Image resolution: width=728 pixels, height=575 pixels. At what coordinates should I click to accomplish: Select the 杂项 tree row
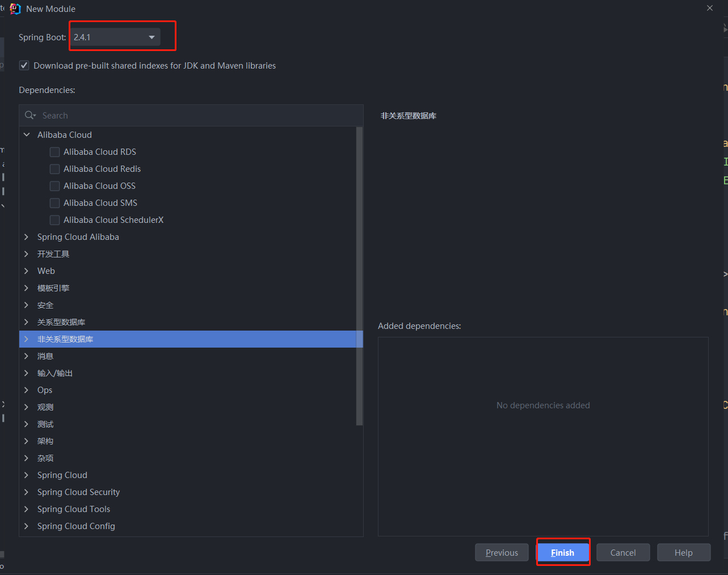pyautogui.click(x=188, y=458)
